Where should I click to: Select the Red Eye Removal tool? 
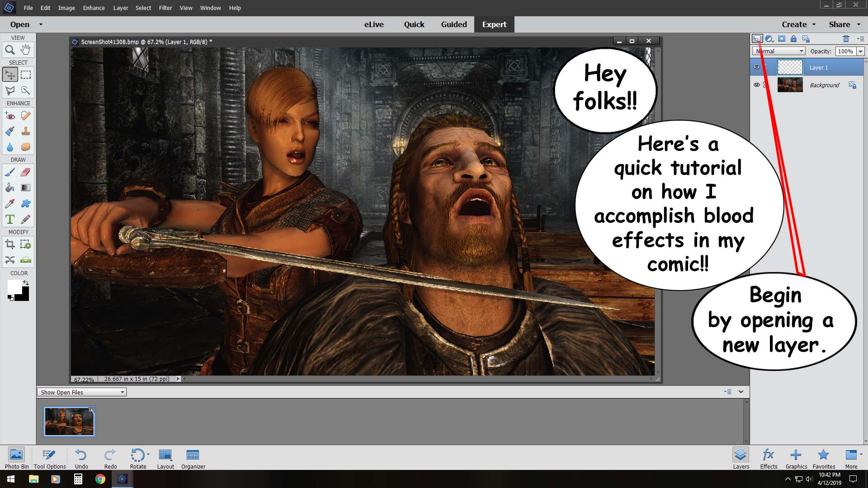click(x=10, y=116)
